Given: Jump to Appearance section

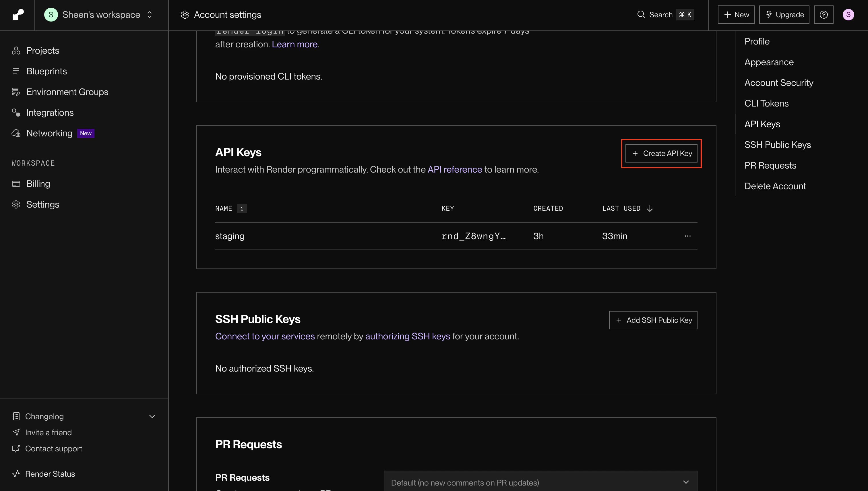Looking at the screenshot, I should 769,62.
